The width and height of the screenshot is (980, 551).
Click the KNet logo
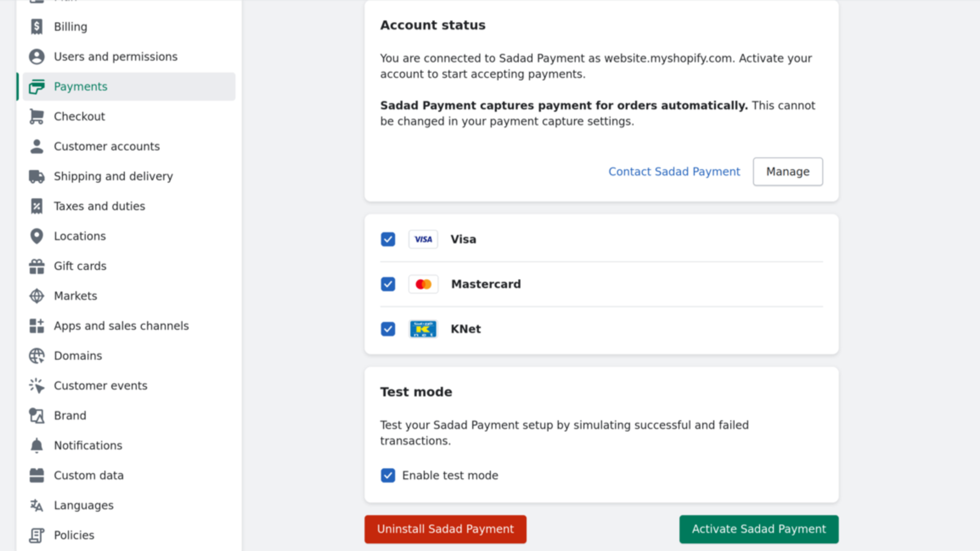tap(423, 329)
